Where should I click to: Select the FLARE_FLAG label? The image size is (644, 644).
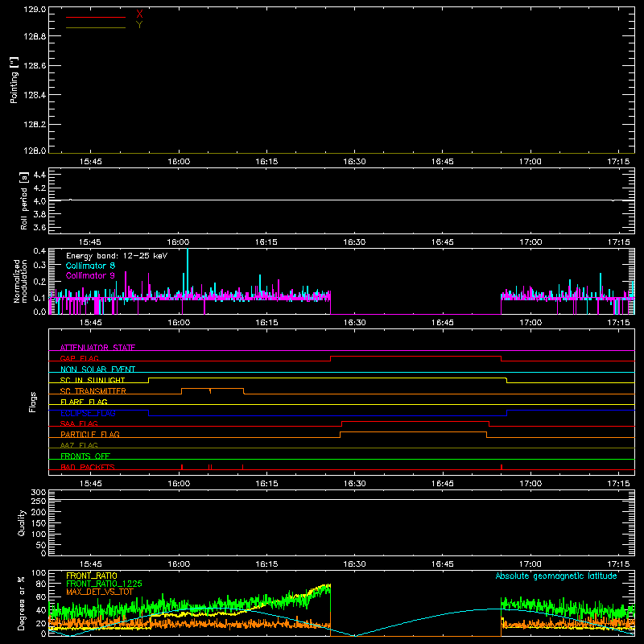tap(84, 402)
